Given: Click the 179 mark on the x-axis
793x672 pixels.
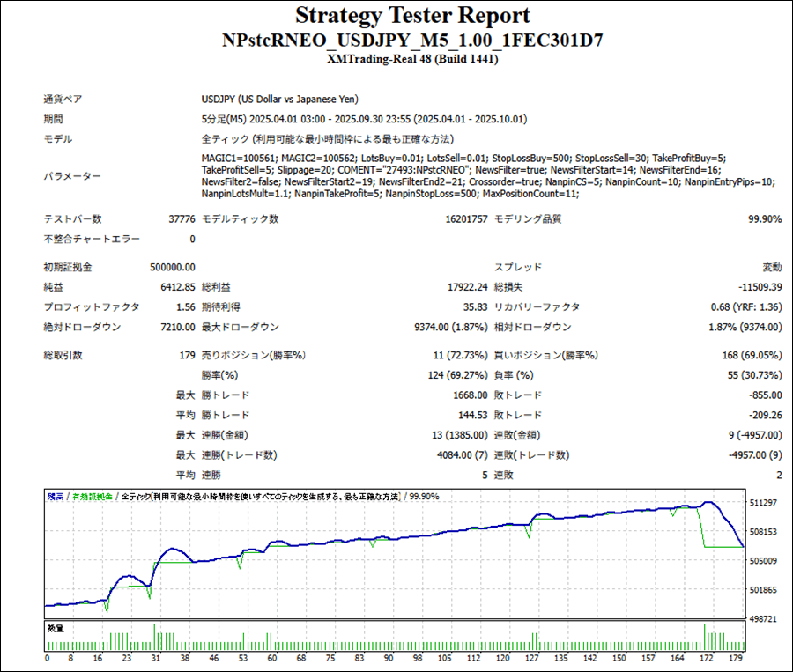Looking at the screenshot, I should [x=733, y=658].
